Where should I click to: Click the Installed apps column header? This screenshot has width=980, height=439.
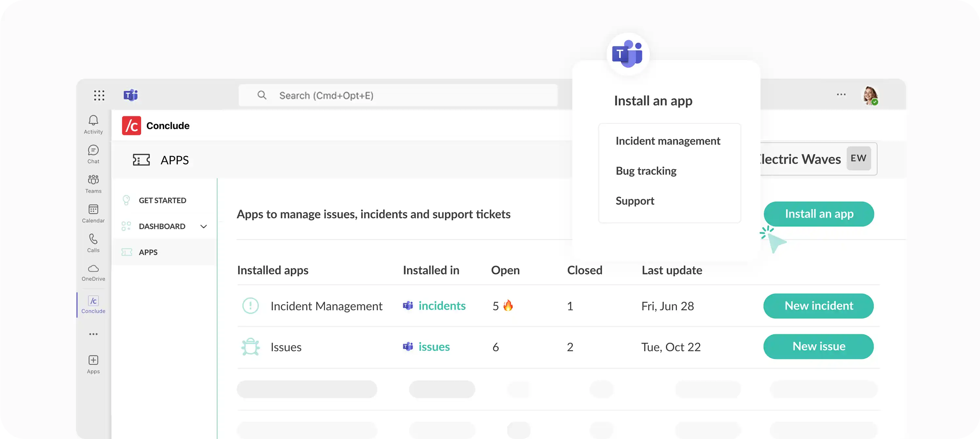273,270
